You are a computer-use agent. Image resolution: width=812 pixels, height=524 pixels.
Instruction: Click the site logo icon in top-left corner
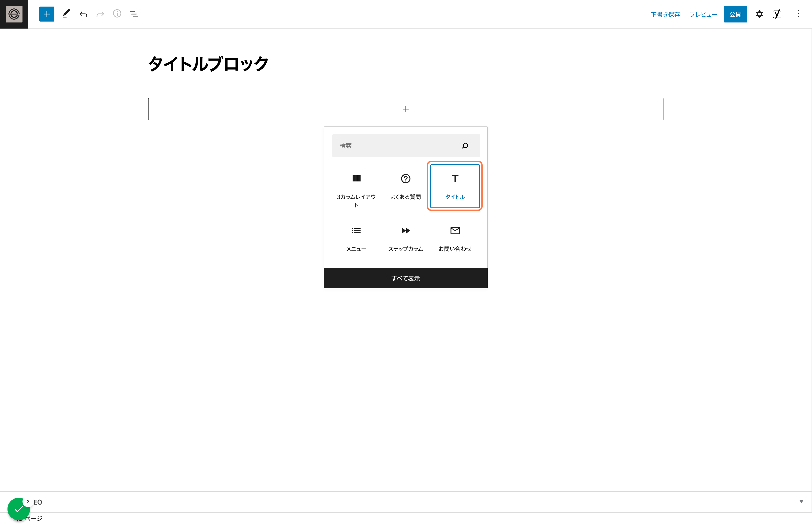pyautogui.click(x=14, y=14)
